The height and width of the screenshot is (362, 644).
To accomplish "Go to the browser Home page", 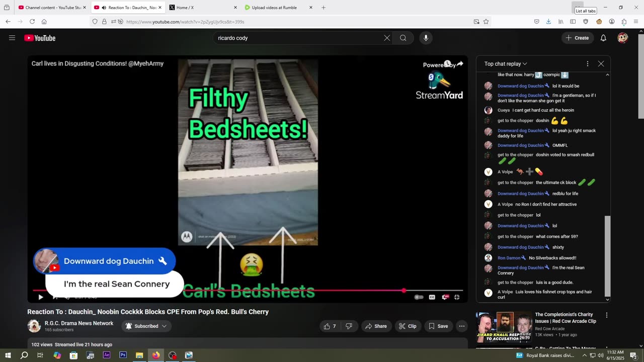I will (44, 22).
